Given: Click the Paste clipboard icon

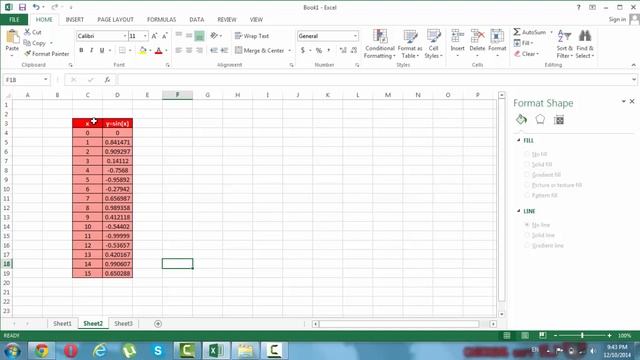Looking at the screenshot, I should [12, 37].
